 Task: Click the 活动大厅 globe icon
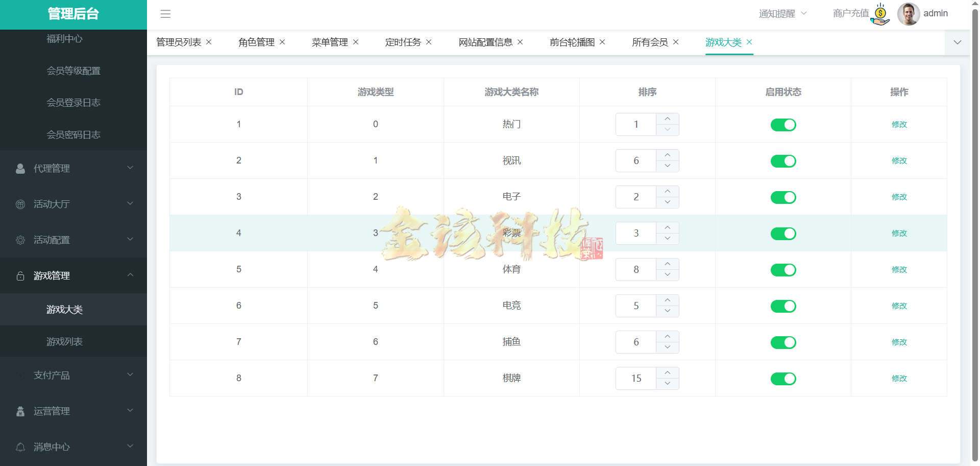pos(20,203)
